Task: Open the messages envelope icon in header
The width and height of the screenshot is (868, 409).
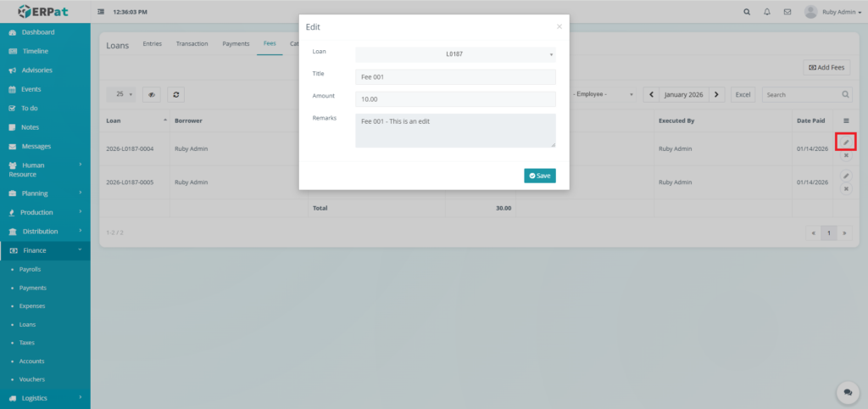Action: [x=787, y=12]
